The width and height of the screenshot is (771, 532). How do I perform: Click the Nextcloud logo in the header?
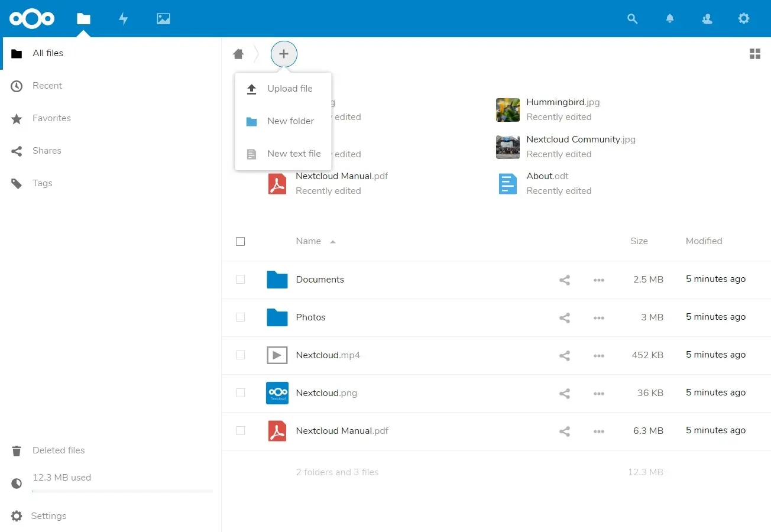pos(32,18)
